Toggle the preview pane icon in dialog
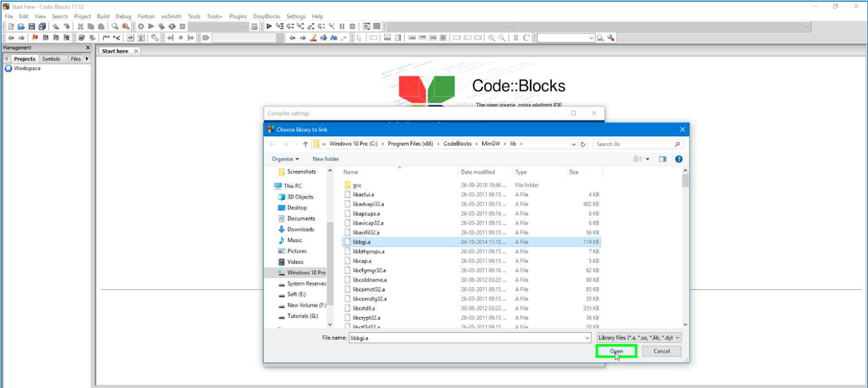 [662, 159]
